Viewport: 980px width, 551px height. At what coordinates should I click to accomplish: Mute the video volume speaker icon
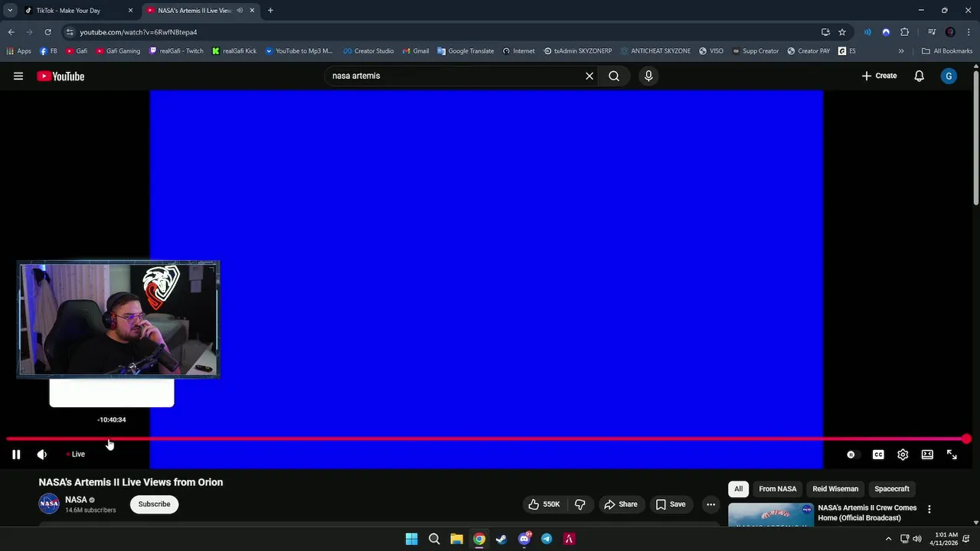click(x=42, y=455)
